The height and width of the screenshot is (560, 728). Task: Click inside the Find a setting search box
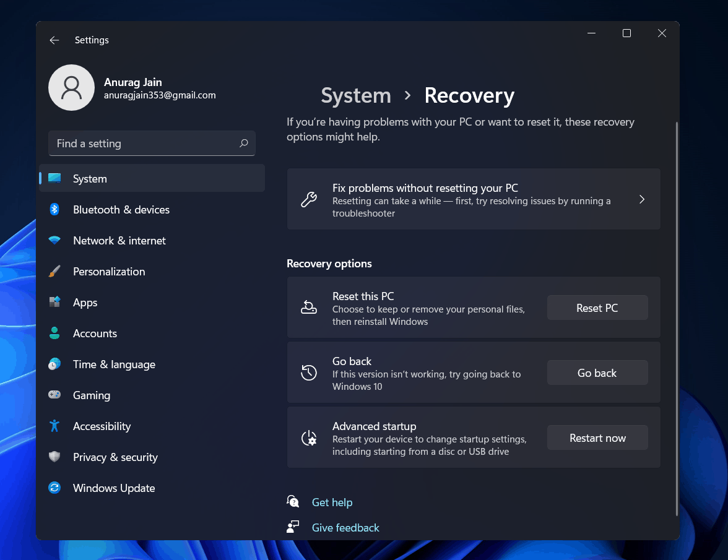[152, 143]
